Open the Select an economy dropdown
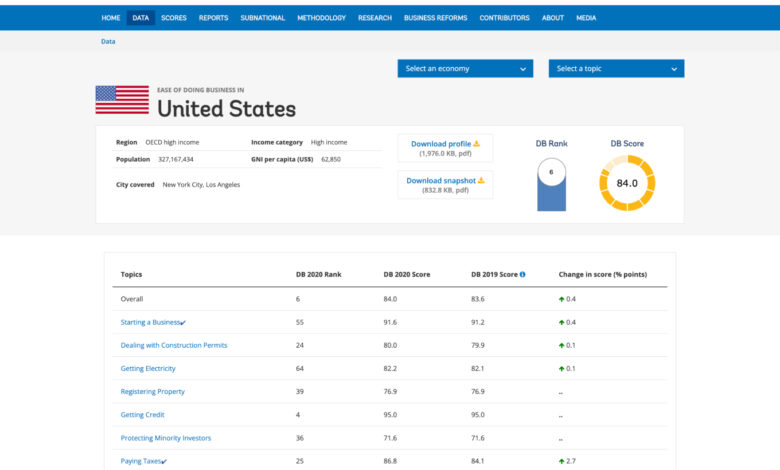The image size is (780, 470). [465, 69]
